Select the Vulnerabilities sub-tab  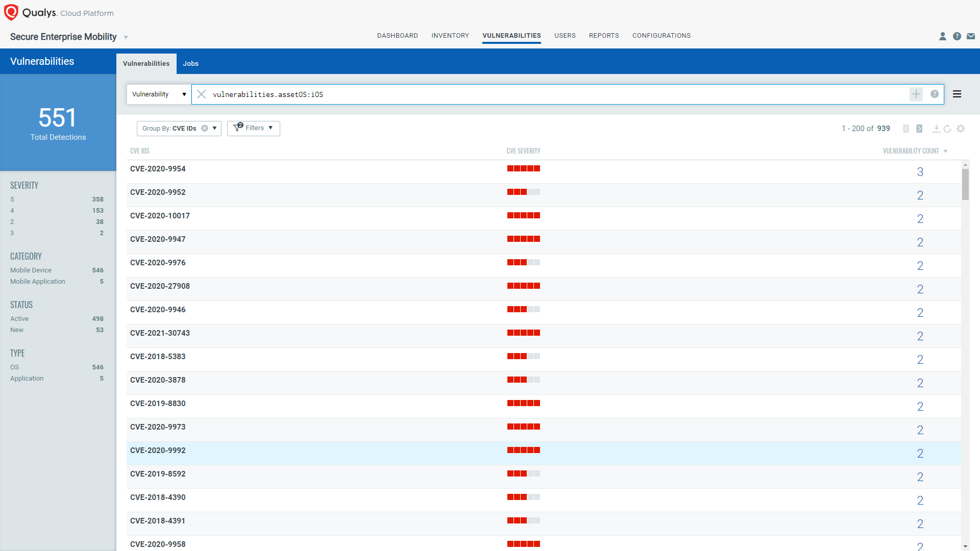coord(146,64)
